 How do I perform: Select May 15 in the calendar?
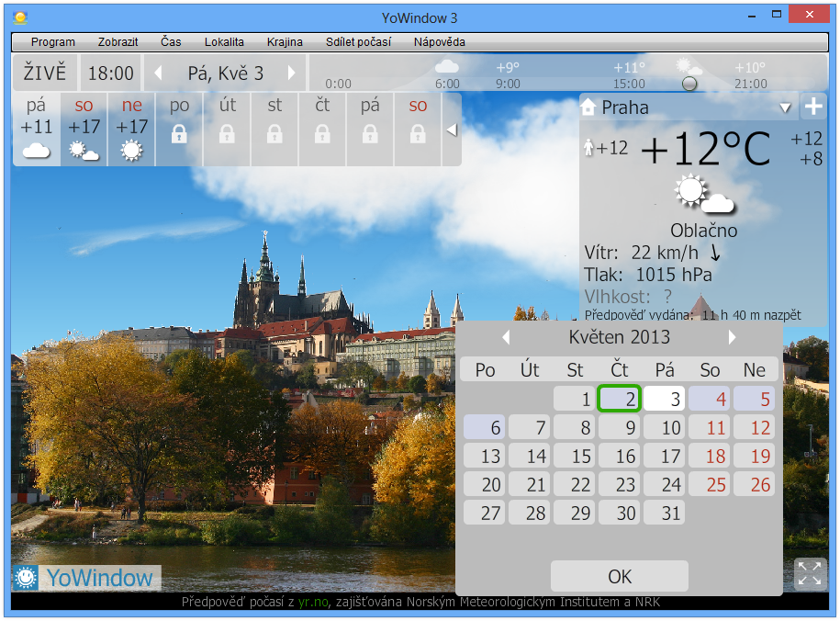(575, 456)
